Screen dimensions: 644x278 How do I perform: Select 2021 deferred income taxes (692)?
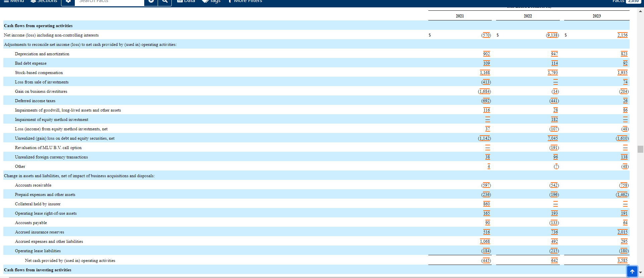click(x=486, y=101)
